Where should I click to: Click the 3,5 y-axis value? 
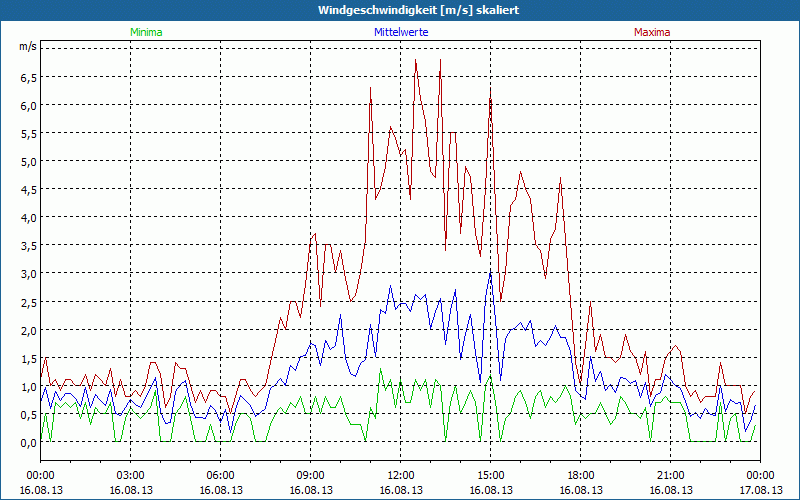click(x=29, y=246)
